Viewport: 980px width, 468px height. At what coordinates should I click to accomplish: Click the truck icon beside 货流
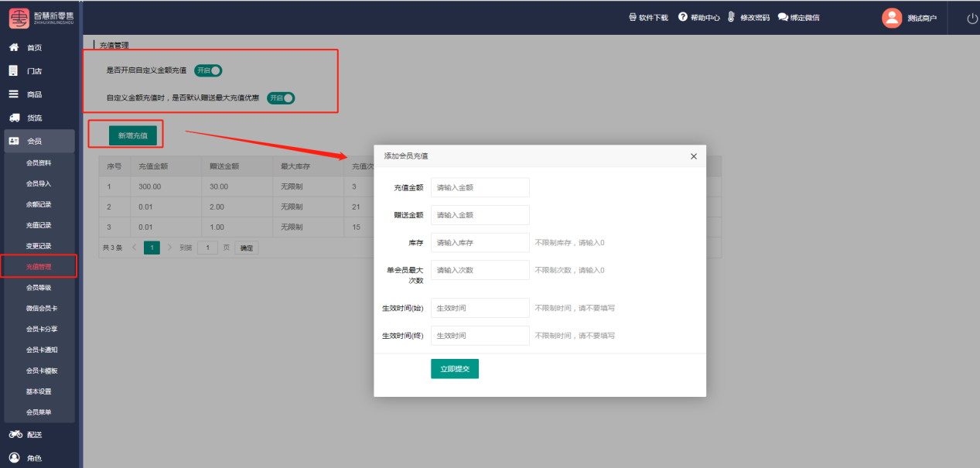point(14,118)
